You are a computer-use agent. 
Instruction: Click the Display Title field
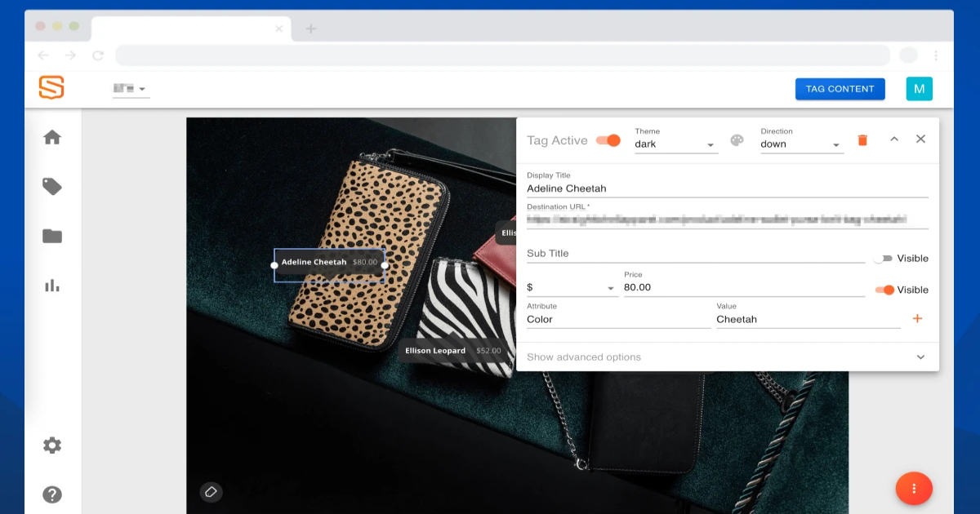[728, 188]
